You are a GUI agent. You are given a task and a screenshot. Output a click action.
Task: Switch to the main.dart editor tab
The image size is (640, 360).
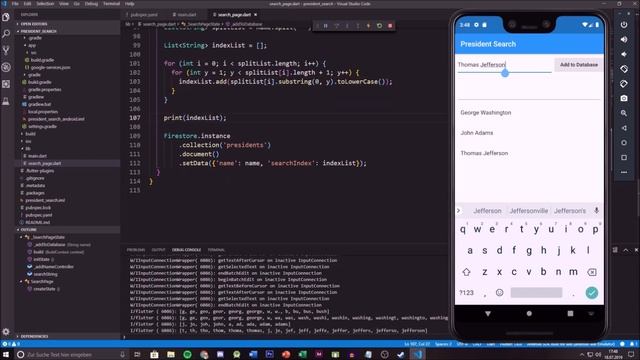(x=187, y=15)
